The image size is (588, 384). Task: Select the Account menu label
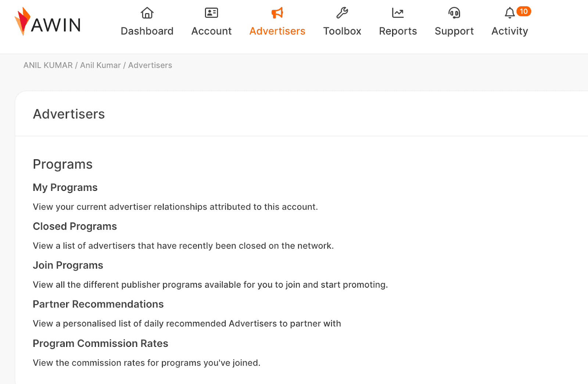(211, 31)
